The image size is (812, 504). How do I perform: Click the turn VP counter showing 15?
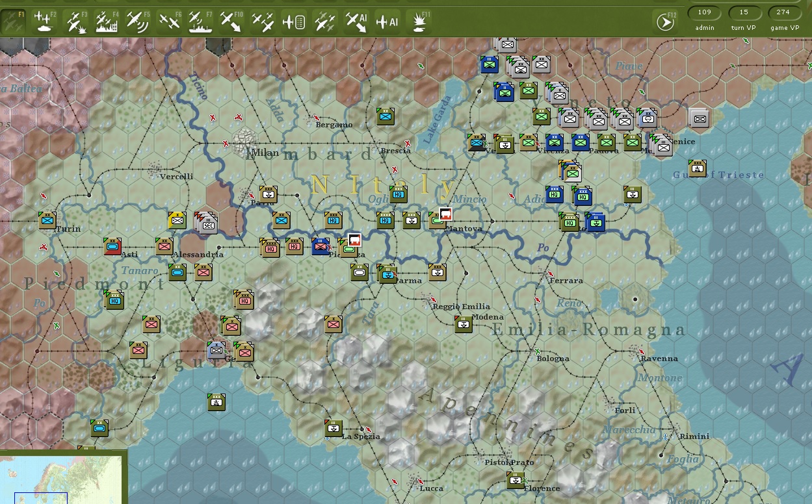point(744,12)
